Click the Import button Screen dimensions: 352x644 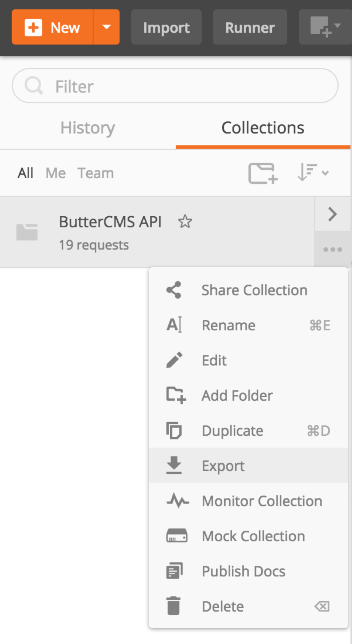pos(166,27)
